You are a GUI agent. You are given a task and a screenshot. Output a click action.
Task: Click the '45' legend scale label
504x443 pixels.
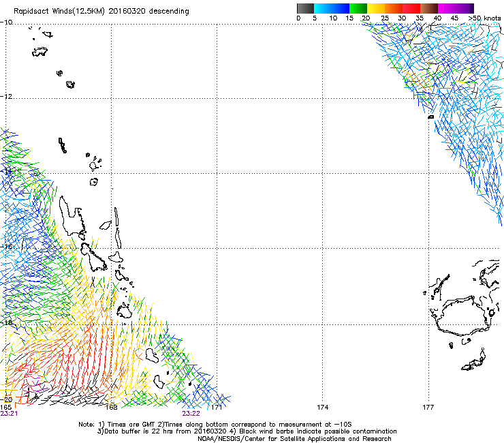pos(454,18)
